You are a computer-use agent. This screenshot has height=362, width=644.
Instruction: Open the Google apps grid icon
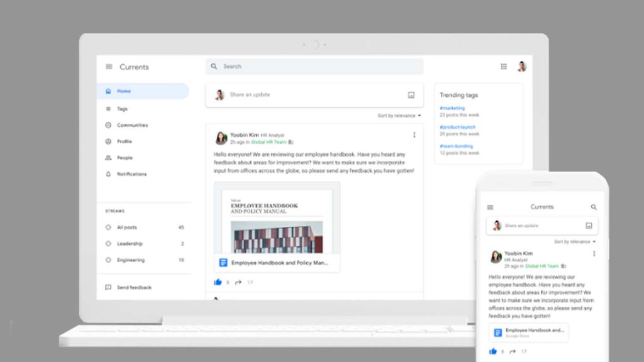click(x=504, y=67)
